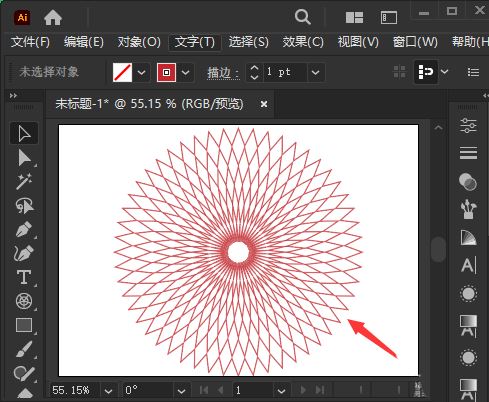The width and height of the screenshot is (489, 402).
Task: Open the 效果(C) menu
Action: pos(303,42)
